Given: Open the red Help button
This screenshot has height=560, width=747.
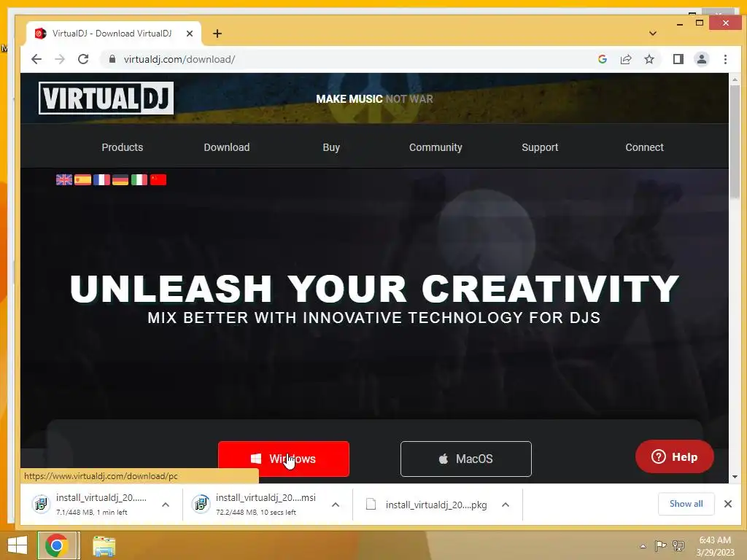Looking at the screenshot, I should pyautogui.click(x=675, y=456).
